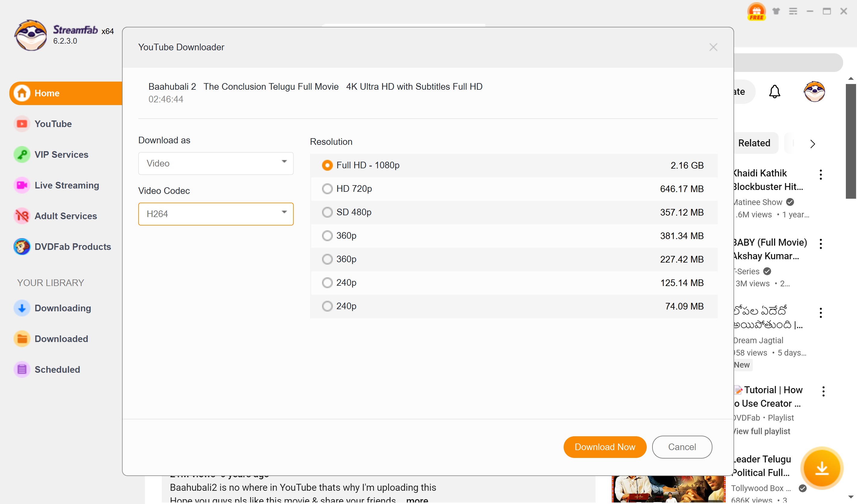Open the hamburger main menu icon
The height and width of the screenshot is (504, 857).
793,11
